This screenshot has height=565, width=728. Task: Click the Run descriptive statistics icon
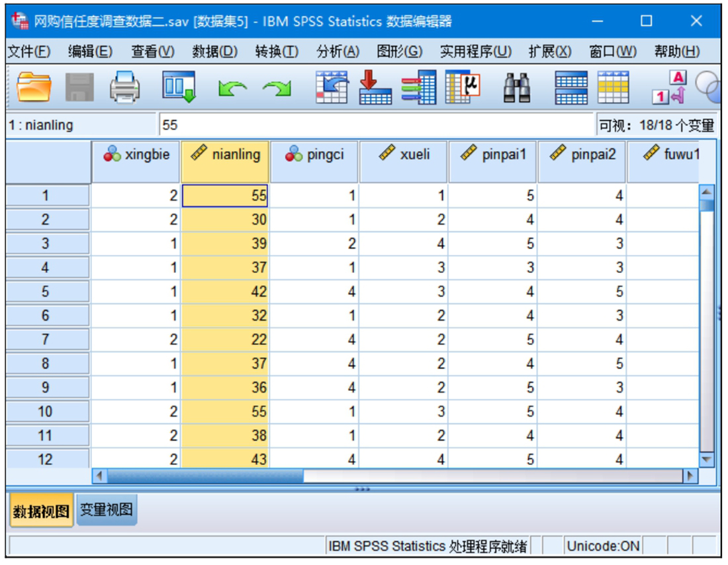pos(463,88)
